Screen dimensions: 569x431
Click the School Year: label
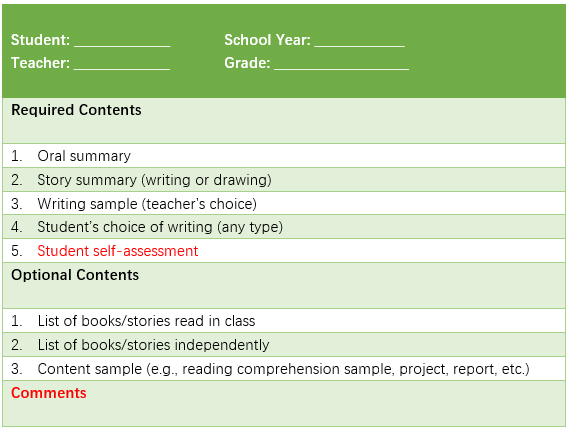point(267,40)
